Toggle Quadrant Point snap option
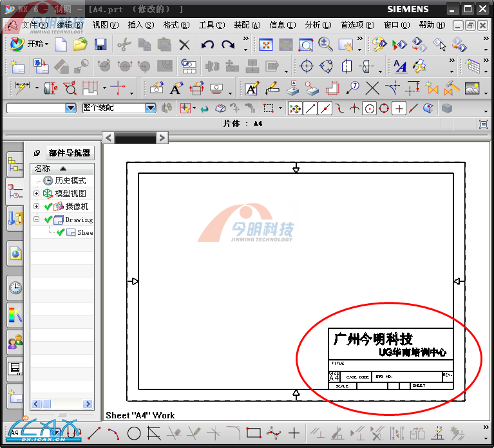494x448 pixels. pos(384,109)
